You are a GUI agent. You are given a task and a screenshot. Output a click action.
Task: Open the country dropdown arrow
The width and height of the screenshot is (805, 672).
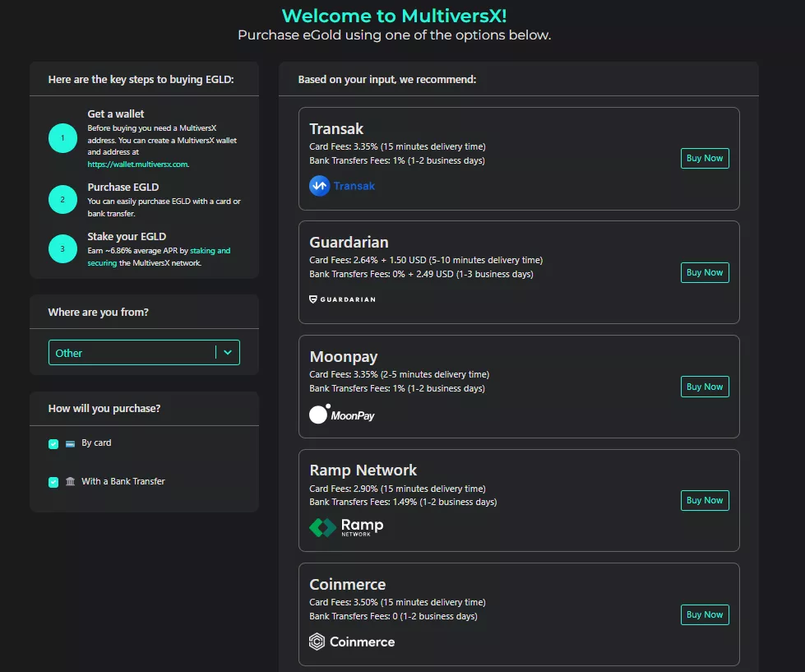point(228,352)
